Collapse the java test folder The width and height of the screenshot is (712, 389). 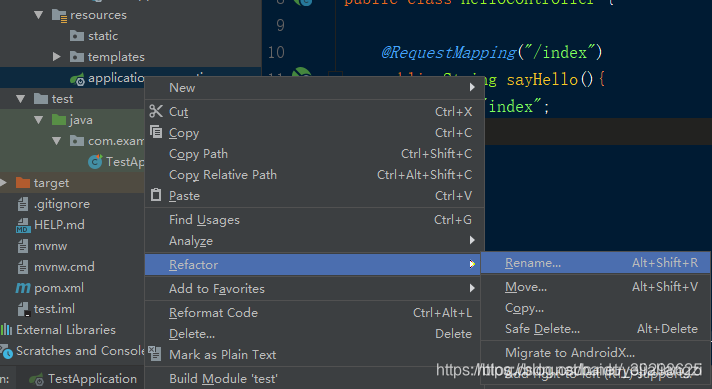click(x=39, y=120)
